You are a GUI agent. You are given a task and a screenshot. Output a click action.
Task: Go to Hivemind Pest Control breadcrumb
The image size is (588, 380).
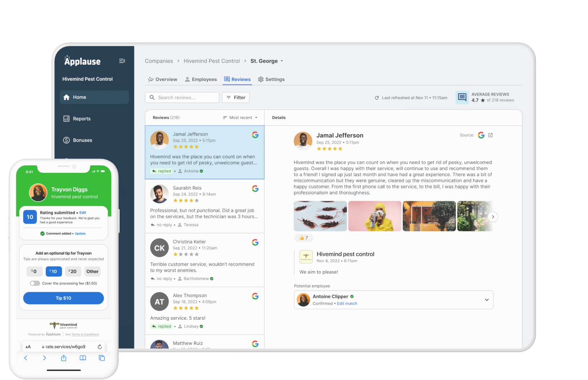click(x=211, y=61)
